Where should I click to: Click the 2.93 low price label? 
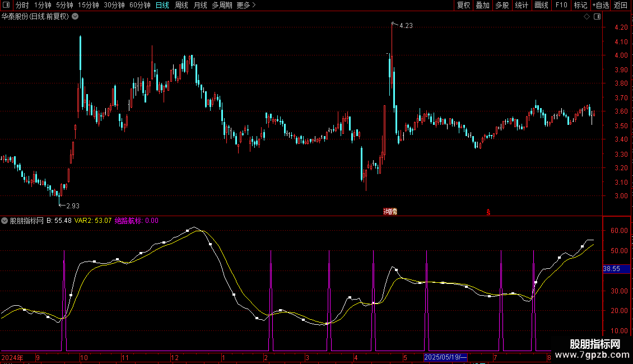[x=73, y=206]
